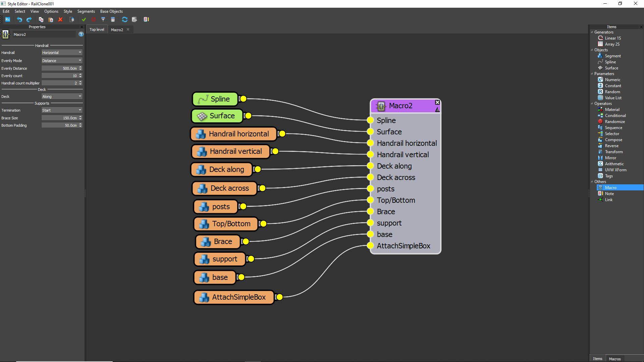Switch to the Macros bottom tab
The height and width of the screenshot is (362, 644).
[x=614, y=359]
